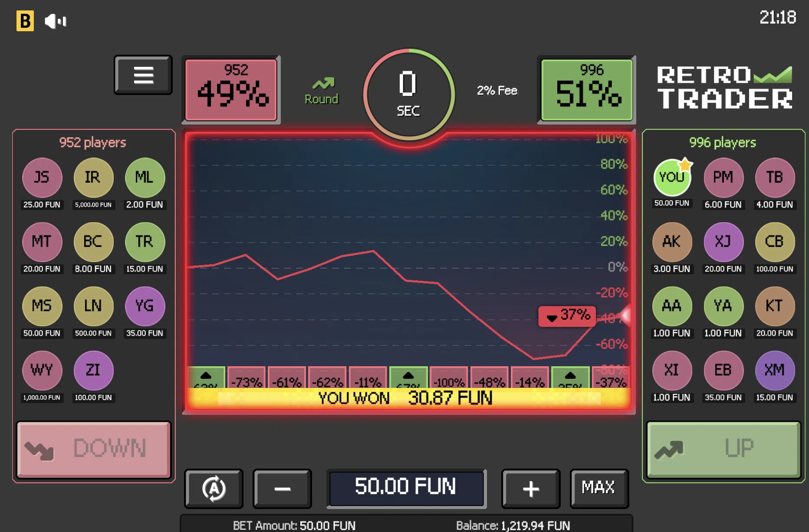Open player XJ avatar
809x532 pixels.
point(723,242)
